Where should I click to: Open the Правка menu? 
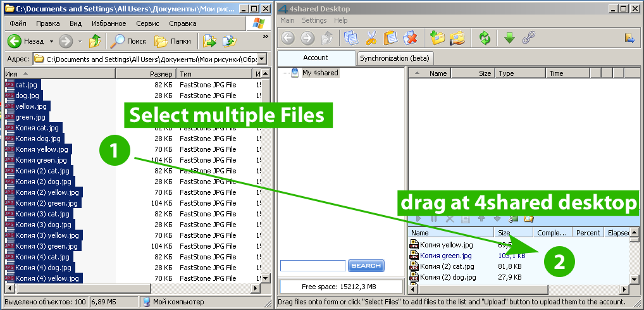pyautogui.click(x=48, y=23)
